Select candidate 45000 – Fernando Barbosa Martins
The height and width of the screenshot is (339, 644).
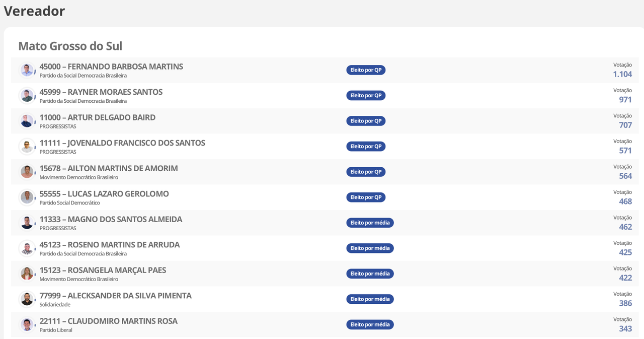tap(111, 66)
